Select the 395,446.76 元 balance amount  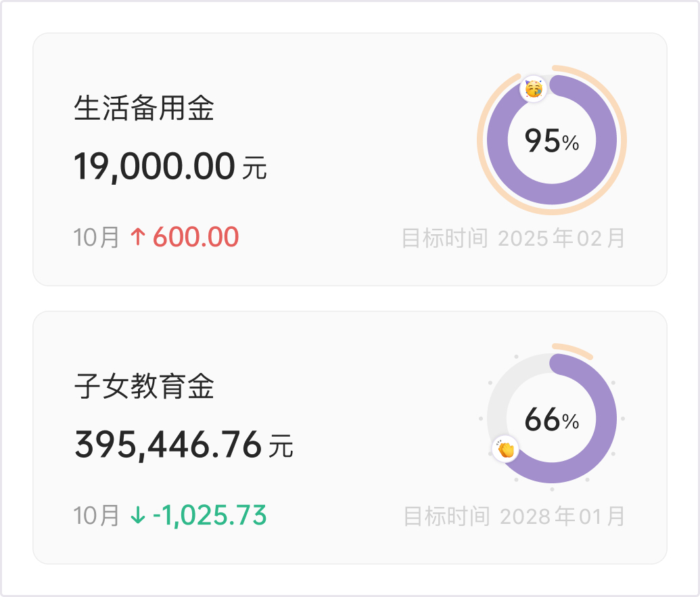(183, 445)
